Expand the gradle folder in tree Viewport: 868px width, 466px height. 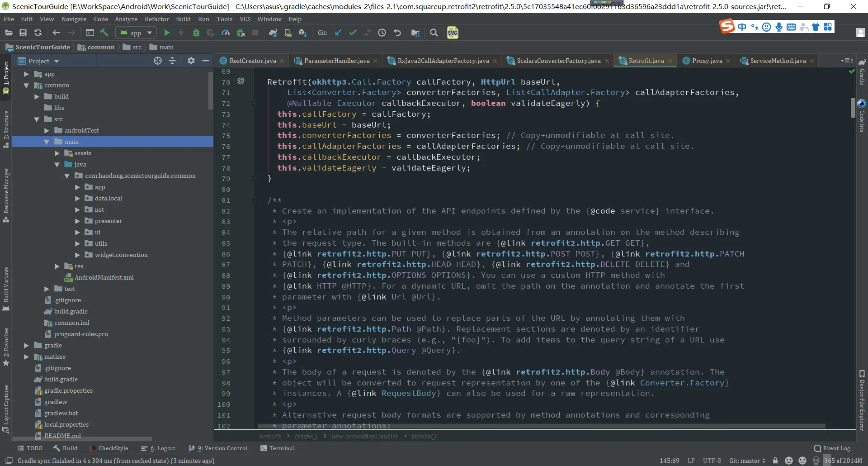[x=27, y=345]
